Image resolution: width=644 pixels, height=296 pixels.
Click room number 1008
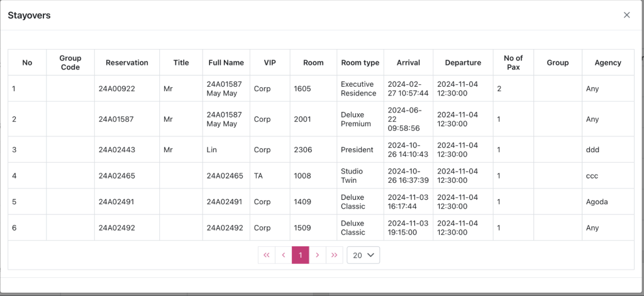point(303,176)
